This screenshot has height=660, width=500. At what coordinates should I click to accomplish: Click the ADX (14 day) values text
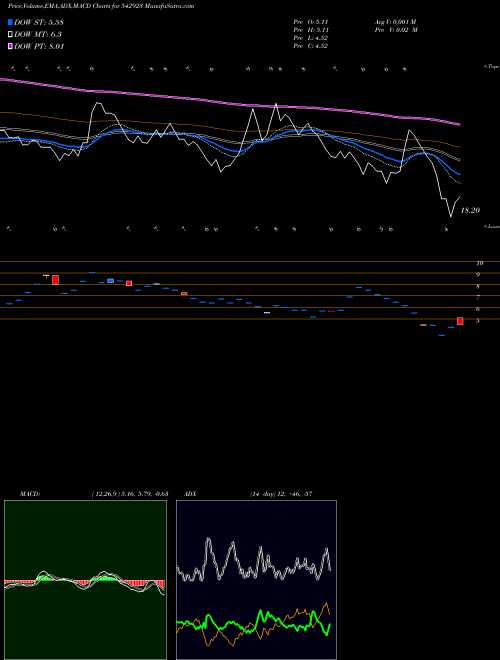tap(281, 493)
